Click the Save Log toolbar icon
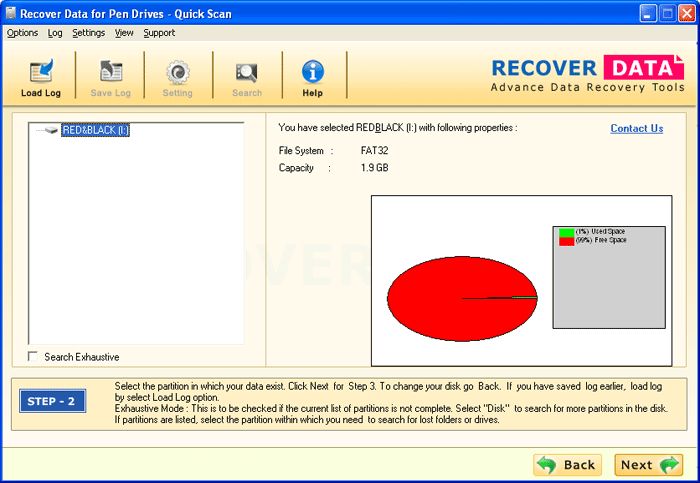Screen dimensions: 700x483 point(111,71)
